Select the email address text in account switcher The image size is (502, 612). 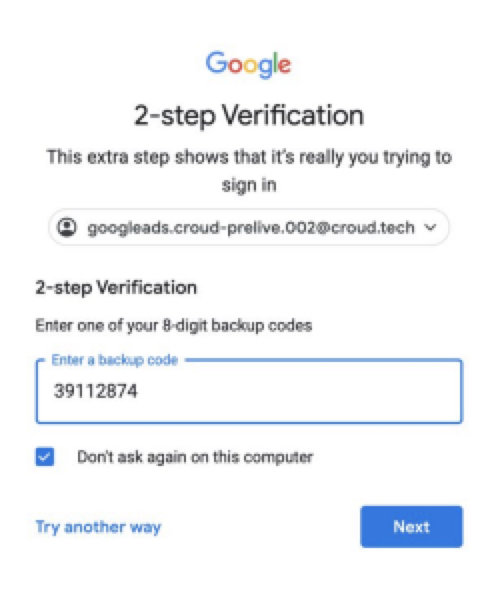[251, 228]
